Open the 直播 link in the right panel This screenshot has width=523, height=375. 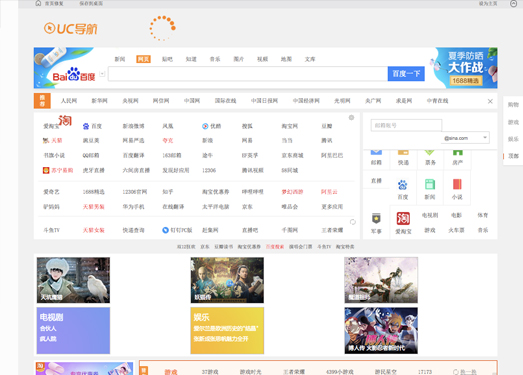tap(376, 180)
